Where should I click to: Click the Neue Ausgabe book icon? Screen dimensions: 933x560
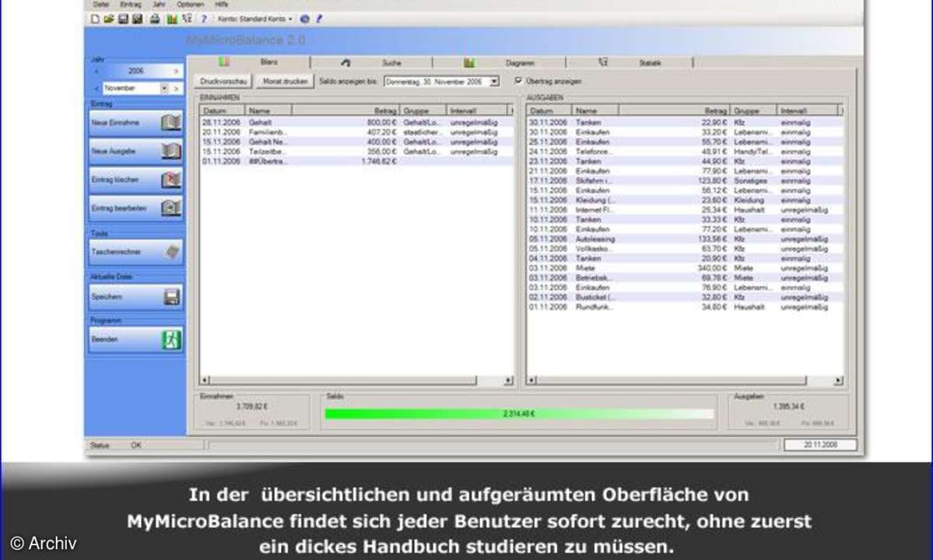click(170, 151)
